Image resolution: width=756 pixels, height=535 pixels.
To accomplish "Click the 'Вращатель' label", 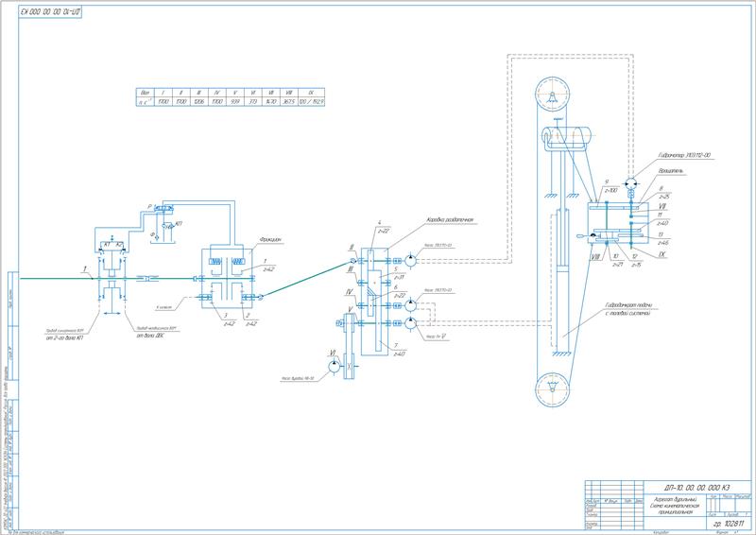I will point(670,171).
